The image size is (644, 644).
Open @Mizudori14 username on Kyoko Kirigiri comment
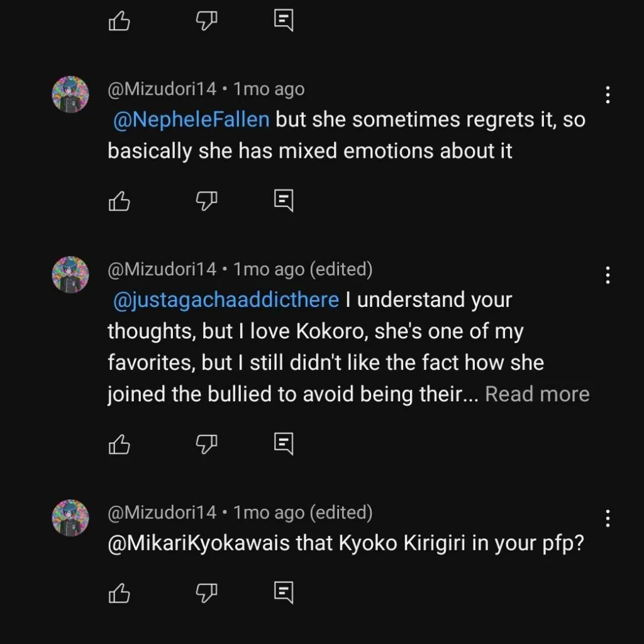click(162, 513)
